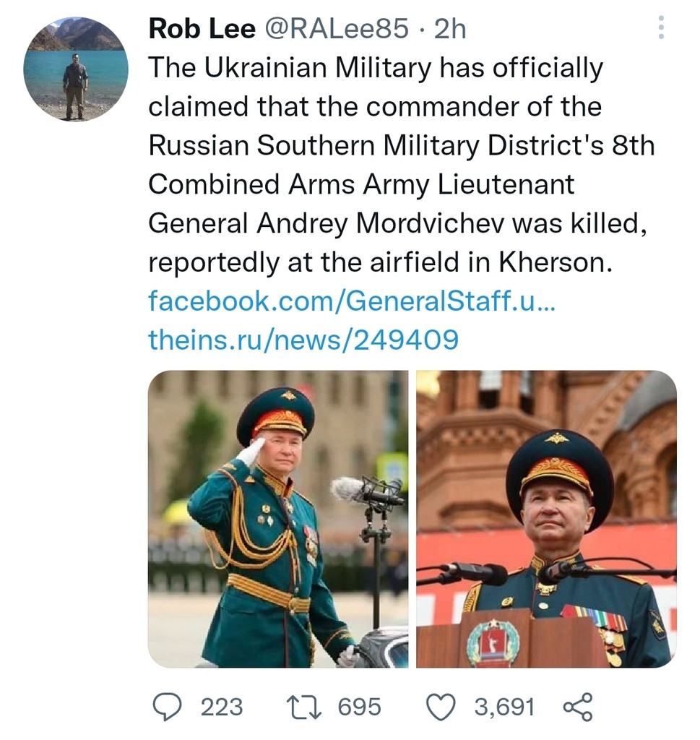Click the "Combined Arms Army Lieutenant" text line
Viewport: 700px width, 740px height.
[361, 184]
